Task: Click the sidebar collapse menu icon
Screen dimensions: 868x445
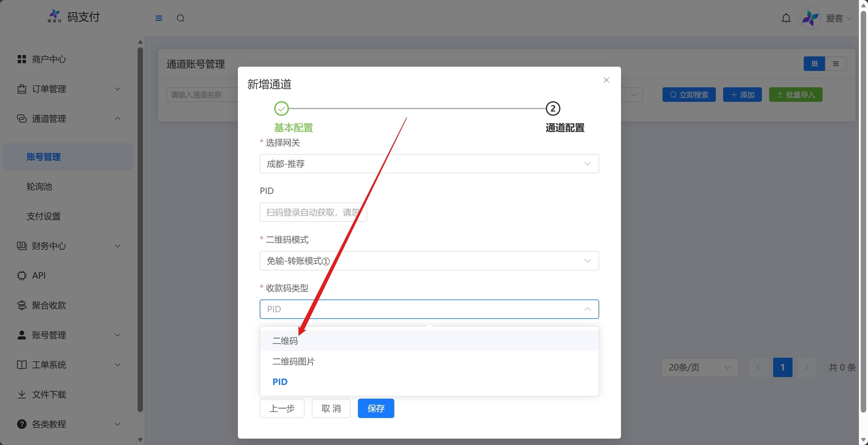Action: pyautogui.click(x=159, y=18)
